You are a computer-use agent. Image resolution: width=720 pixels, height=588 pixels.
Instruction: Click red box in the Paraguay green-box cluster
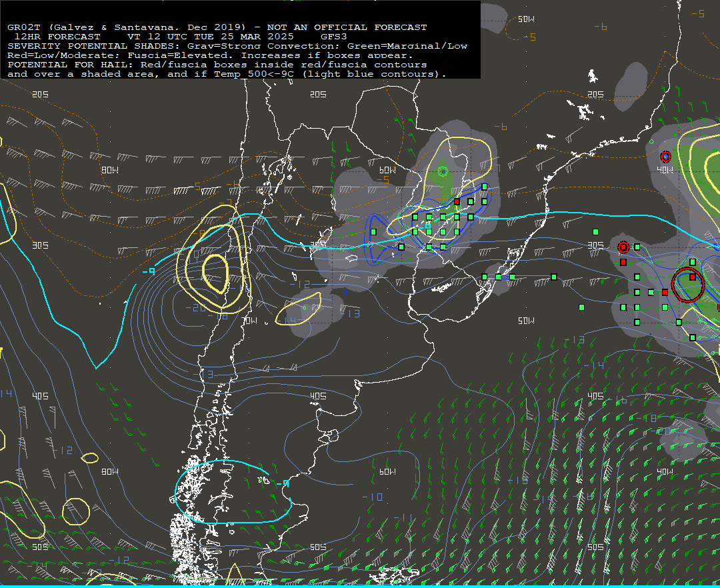[457, 201]
